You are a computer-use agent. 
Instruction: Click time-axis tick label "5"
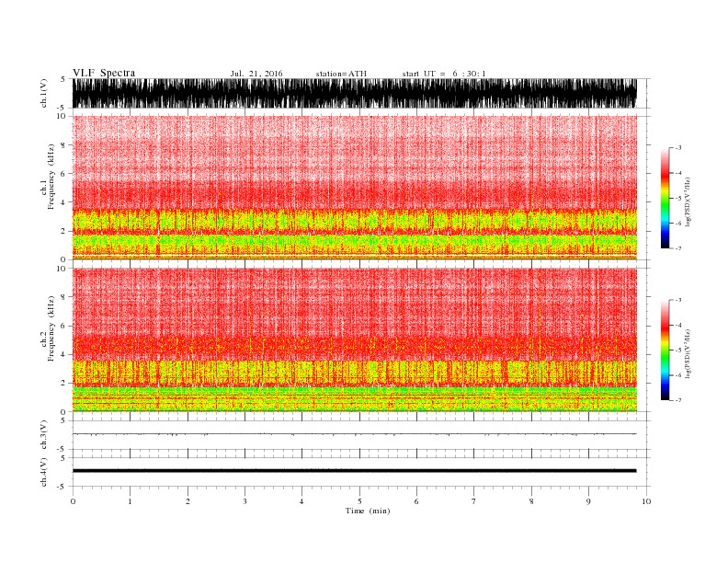tap(359, 501)
